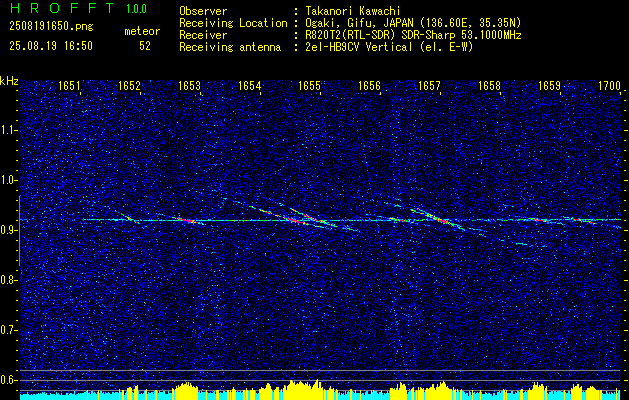
Task: Click the yellow signal level peak under 1659
Action: tap(537, 391)
